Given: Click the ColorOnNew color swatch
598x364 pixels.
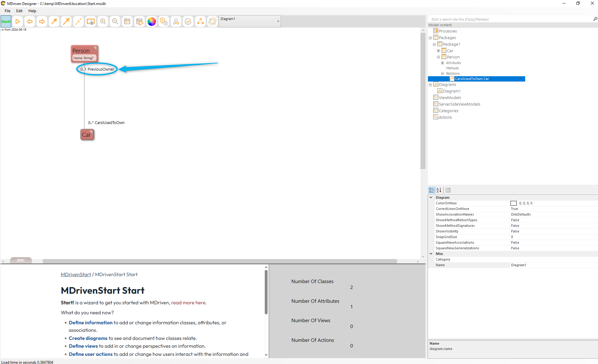Looking at the screenshot, I should 513,203.
